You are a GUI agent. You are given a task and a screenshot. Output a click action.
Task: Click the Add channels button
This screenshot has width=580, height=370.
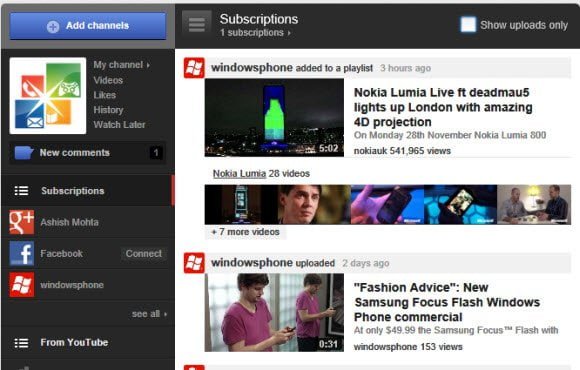point(88,26)
